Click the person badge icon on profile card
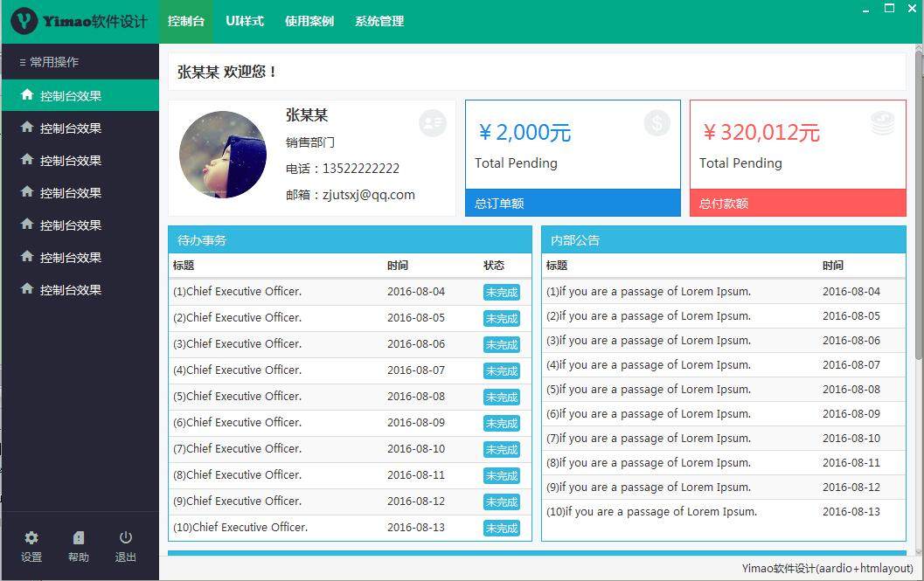 click(432, 123)
